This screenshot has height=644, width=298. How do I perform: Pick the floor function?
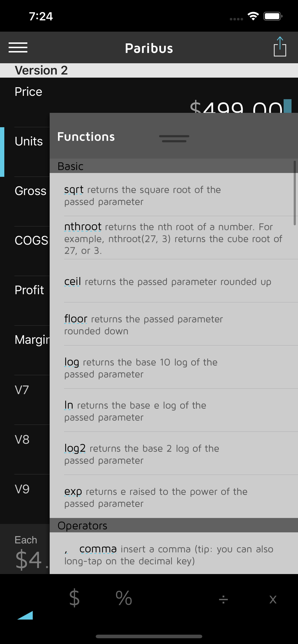click(76, 319)
